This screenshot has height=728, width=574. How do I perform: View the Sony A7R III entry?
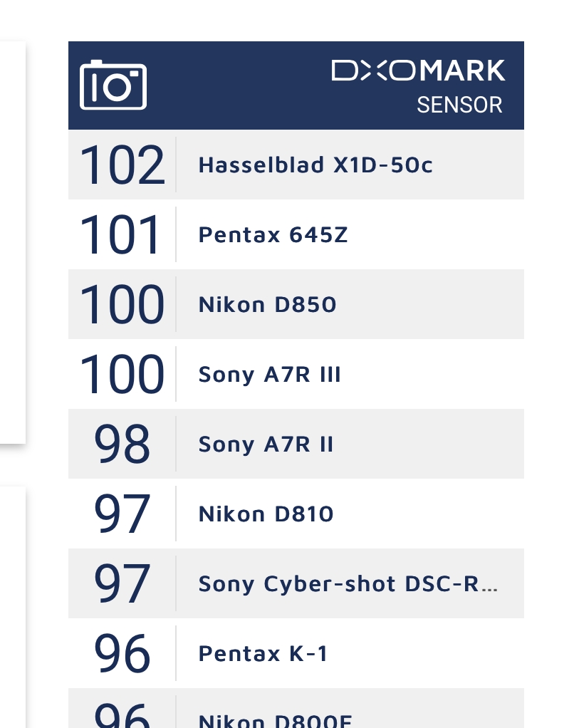pyautogui.click(x=270, y=375)
